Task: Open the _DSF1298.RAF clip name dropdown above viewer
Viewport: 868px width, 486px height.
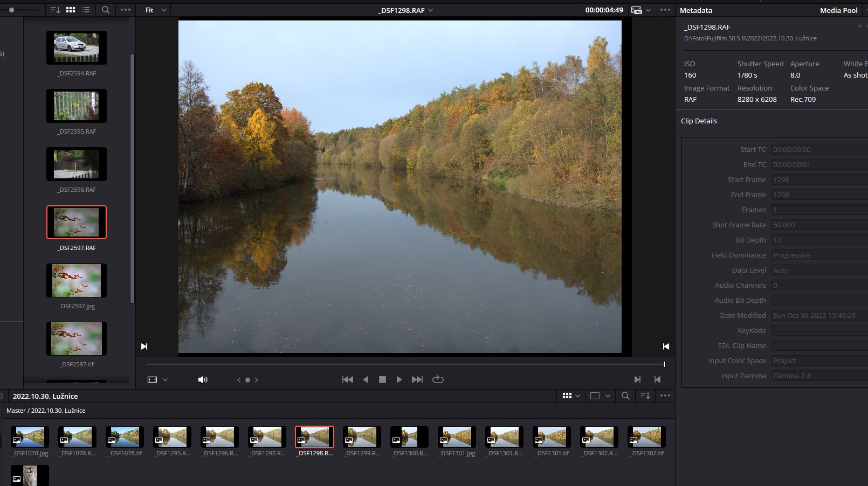Action: pyautogui.click(x=405, y=10)
